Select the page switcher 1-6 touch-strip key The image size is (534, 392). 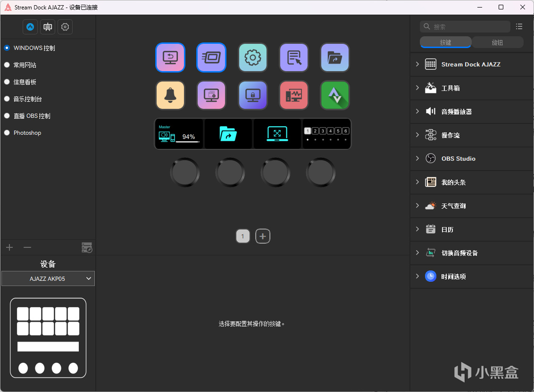point(326,134)
